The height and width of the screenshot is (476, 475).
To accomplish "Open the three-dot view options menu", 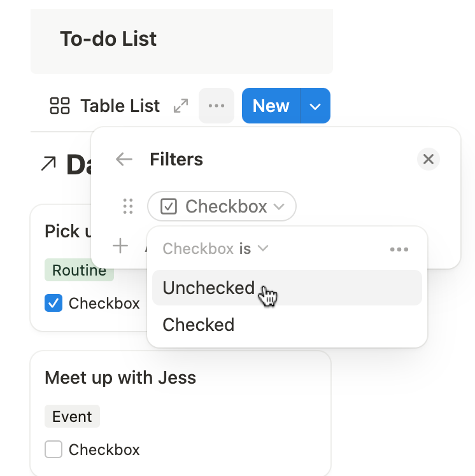I will click(216, 106).
